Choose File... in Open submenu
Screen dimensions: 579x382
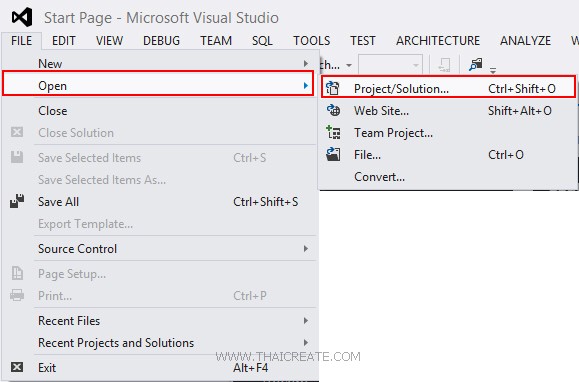tap(448, 155)
